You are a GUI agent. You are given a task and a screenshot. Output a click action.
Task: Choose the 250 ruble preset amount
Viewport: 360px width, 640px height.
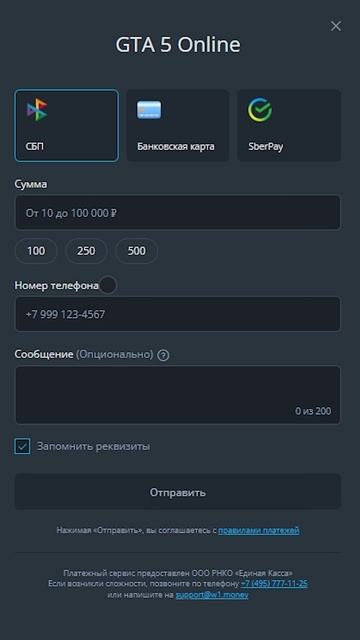86,251
